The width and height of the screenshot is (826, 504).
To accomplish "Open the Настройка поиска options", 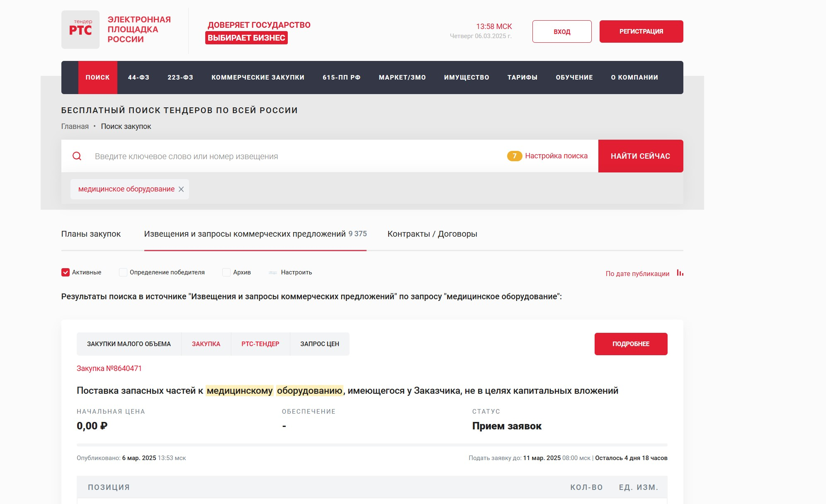I will click(x=556, y=156).
